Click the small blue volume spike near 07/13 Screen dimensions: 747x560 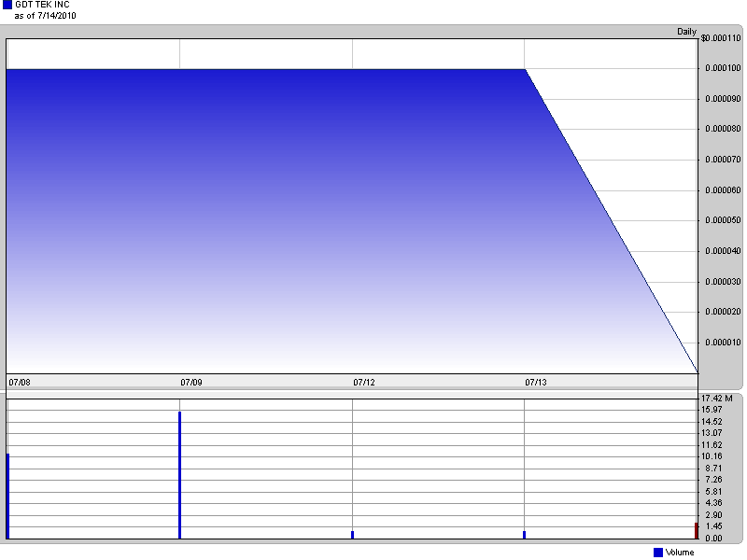point(526,534)
